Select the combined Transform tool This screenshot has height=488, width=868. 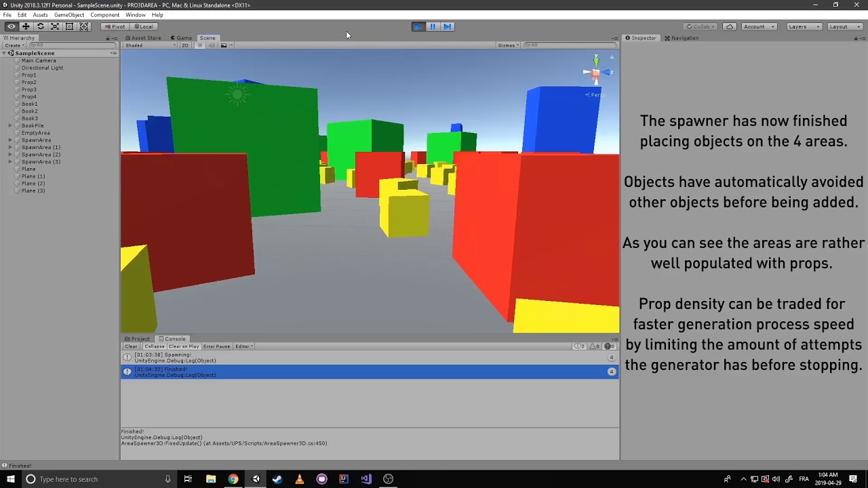point(84,26)
